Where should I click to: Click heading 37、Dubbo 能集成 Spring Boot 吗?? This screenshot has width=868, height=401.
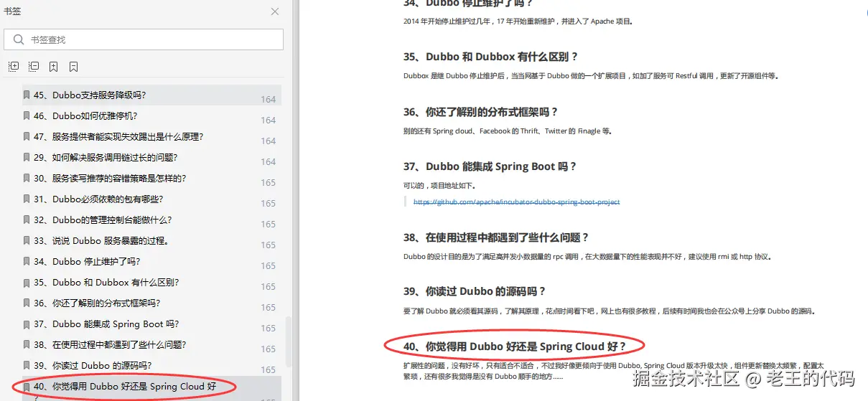click(x=490, y=166)
